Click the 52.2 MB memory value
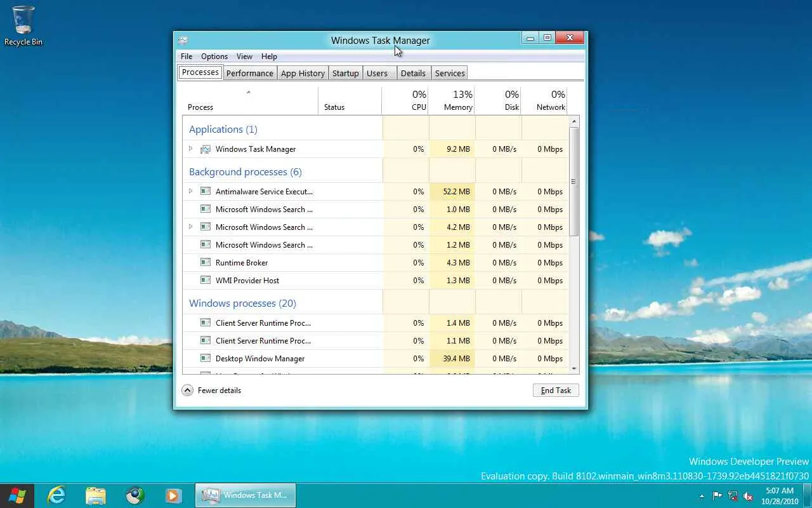This screenshot has height=508, width=812. [x=457, y=192]
